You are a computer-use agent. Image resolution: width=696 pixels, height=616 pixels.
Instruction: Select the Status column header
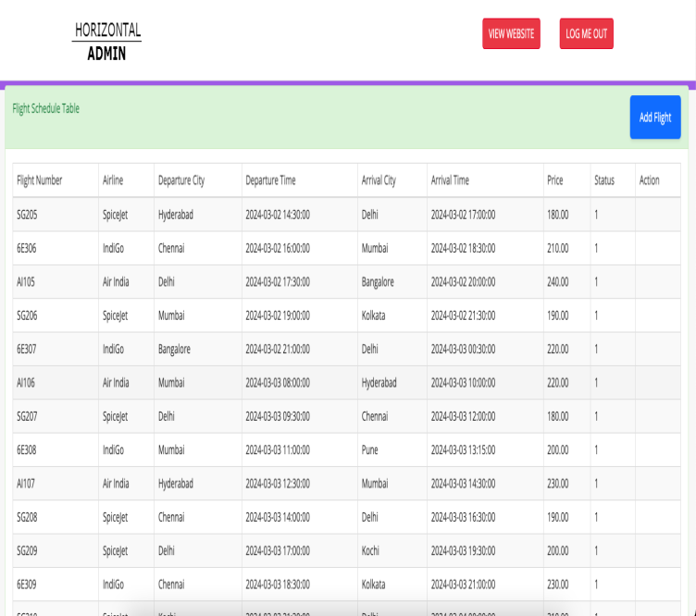coord(603,180)
